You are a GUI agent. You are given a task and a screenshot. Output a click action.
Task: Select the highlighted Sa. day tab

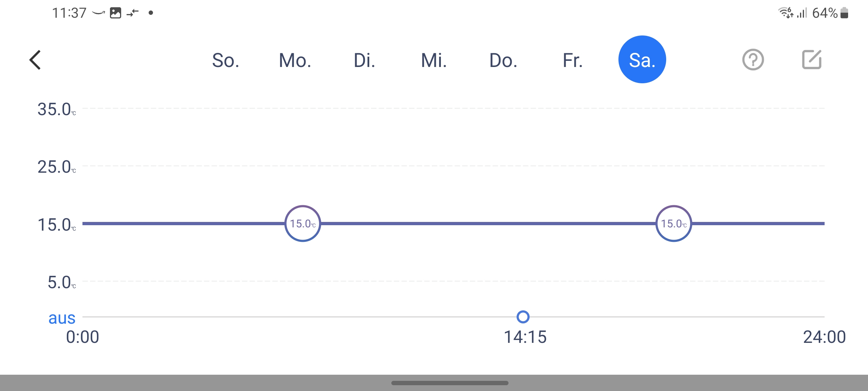pos(642,60)
